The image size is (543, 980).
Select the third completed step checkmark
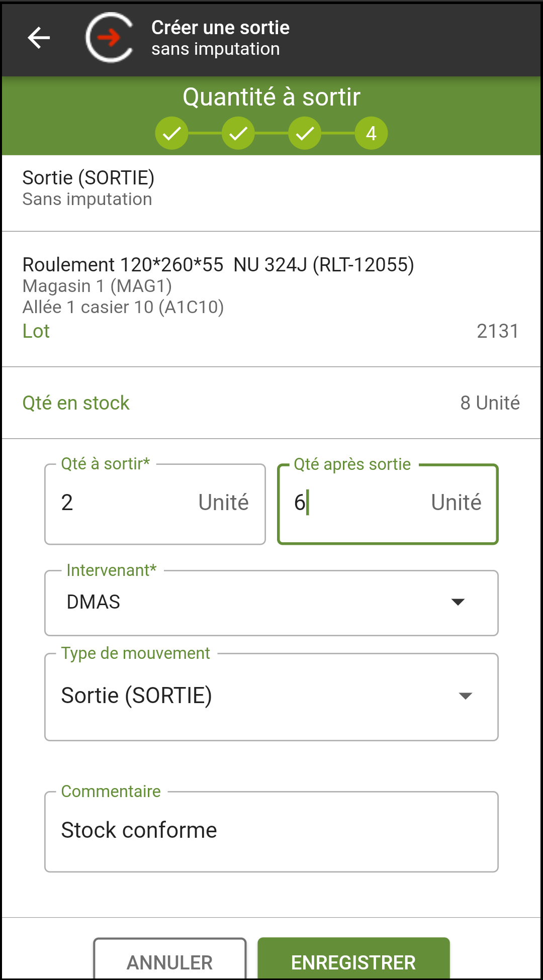click(305, 133)
